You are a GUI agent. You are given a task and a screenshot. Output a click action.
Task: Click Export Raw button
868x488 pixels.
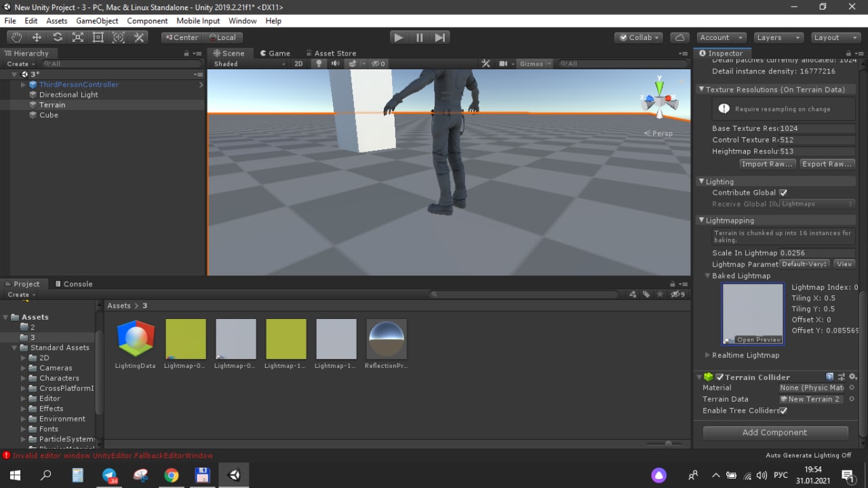[x=826, y=164]
